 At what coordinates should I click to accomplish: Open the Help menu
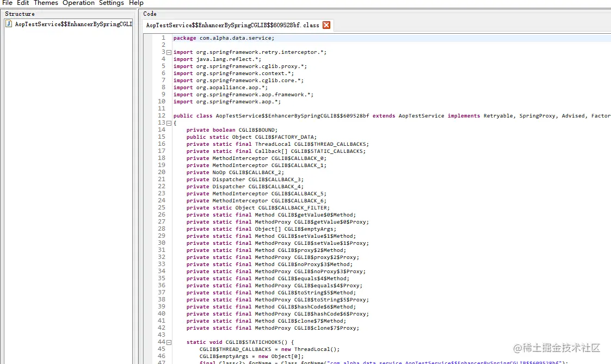(x=136, y=3)
